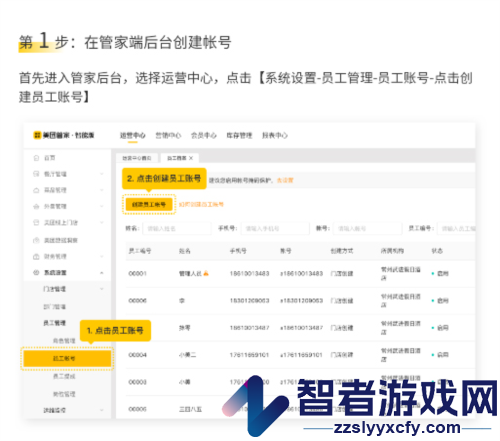Click the name 小弟二 in the table

tap(187, 355)
